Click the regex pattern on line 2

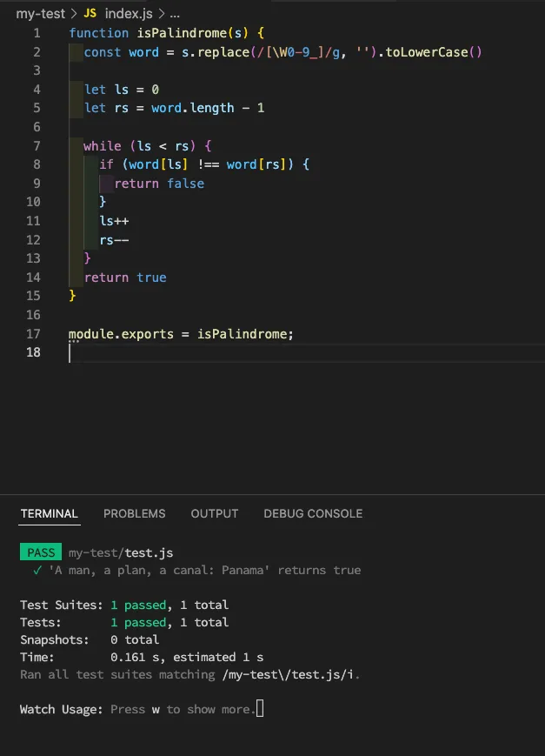click(298, 52)
